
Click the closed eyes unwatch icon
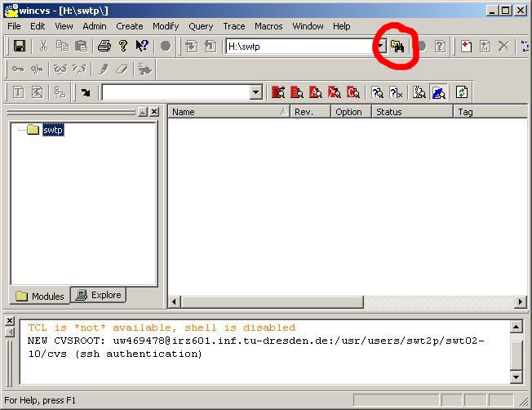[79, 69]
